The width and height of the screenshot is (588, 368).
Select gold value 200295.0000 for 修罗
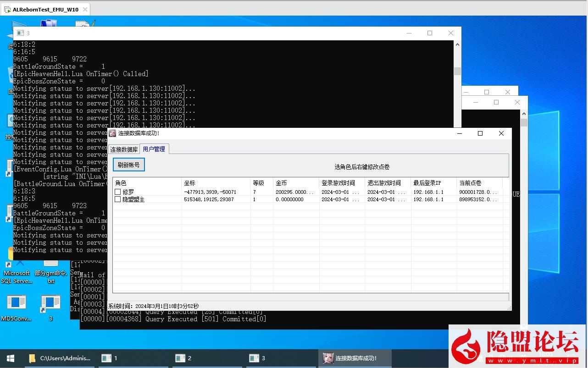coord(294,192)
